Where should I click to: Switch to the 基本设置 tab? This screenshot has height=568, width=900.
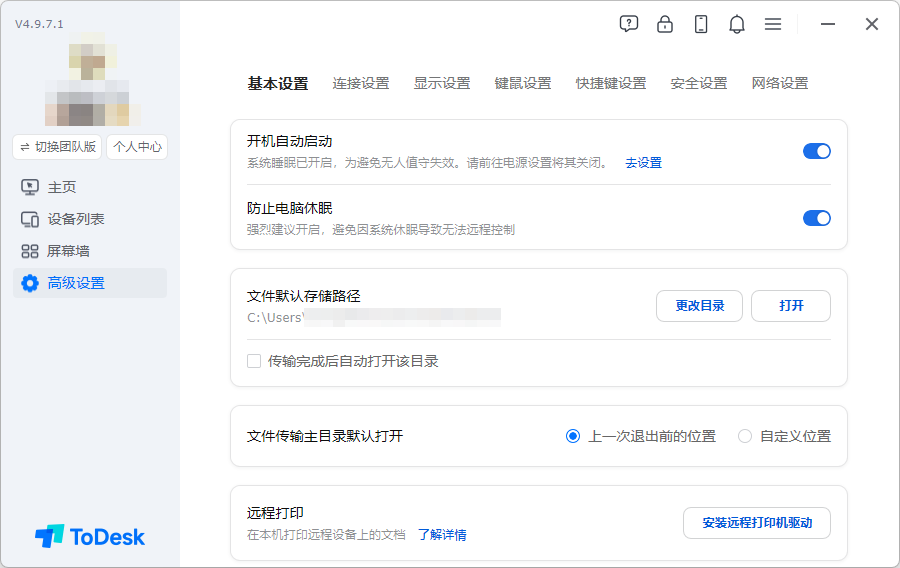click(x=278, y=84)
